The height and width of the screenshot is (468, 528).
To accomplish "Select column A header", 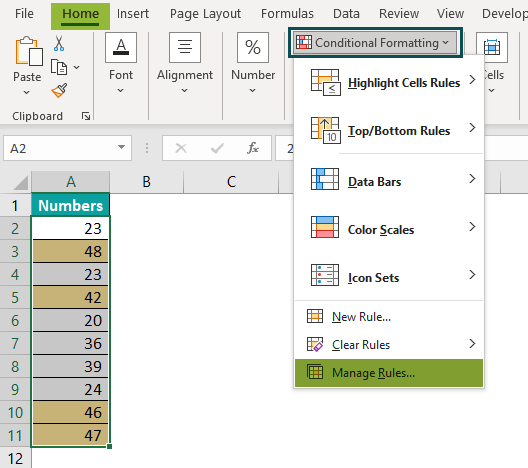I will (x=71, y=182).
